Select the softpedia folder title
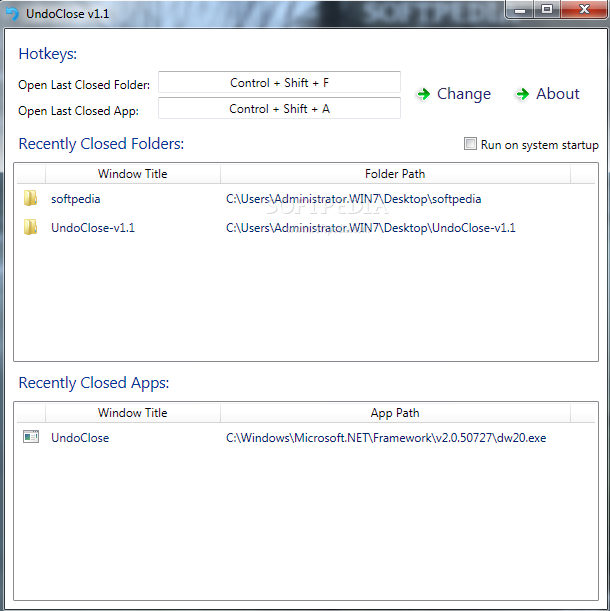The image size is (610, 611). pyautogui.click(x=76, y=199)
